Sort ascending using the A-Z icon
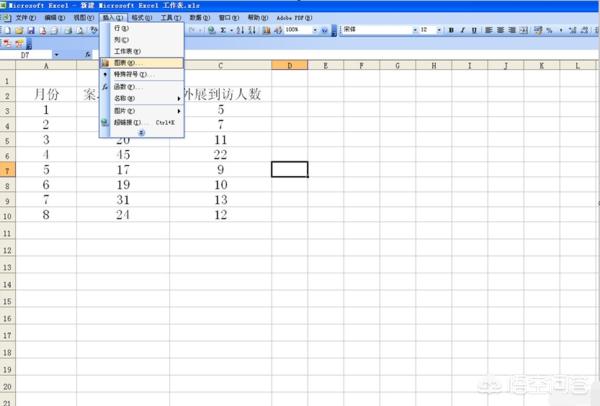Image resolution: width=600 pixels, height=406 pixels. [240, 30]
